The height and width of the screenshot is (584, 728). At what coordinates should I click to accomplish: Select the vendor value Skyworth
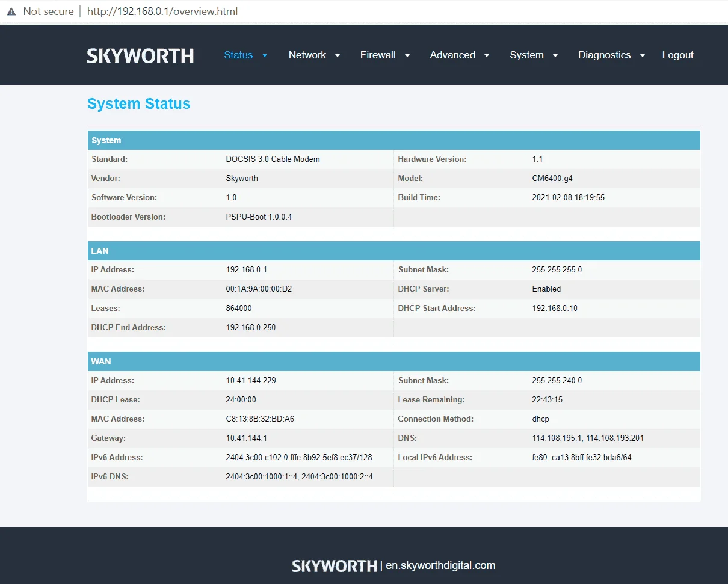(x=242, y=179)
